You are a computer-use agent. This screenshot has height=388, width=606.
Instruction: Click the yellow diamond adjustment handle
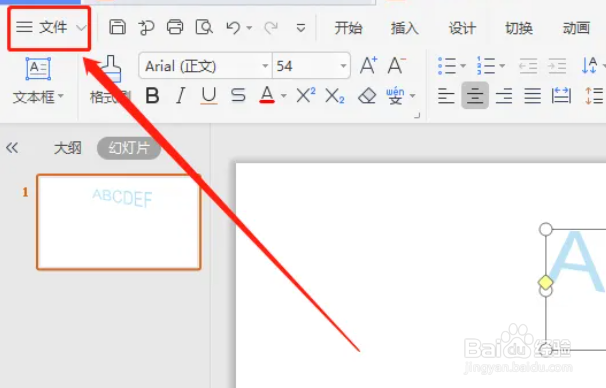click(x=545, y=282)
